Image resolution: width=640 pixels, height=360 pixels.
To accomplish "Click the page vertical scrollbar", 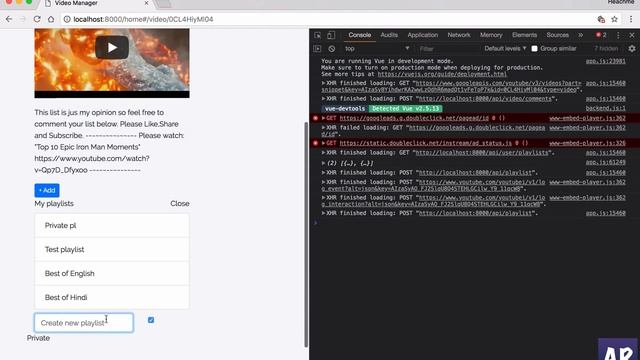I will point(306,235).
